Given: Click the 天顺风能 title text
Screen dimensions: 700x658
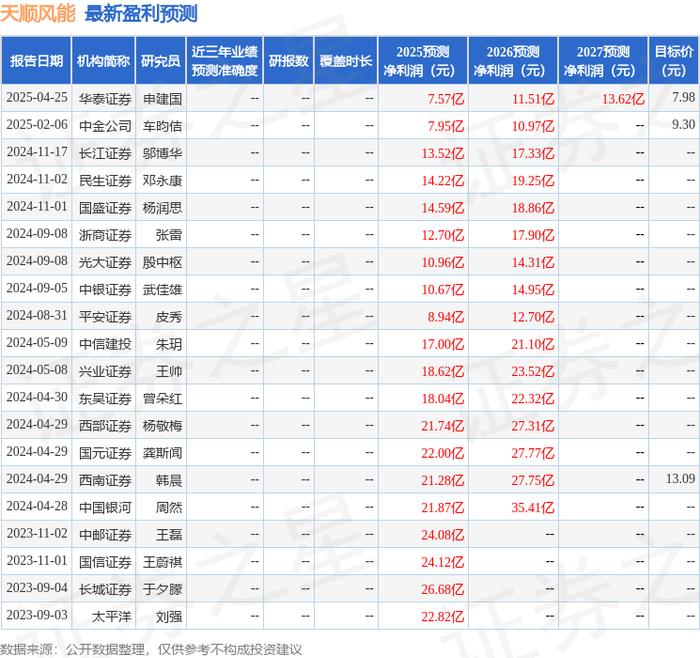Looking at the screenshot, I should pyautogui.click(x=38, y=13).
